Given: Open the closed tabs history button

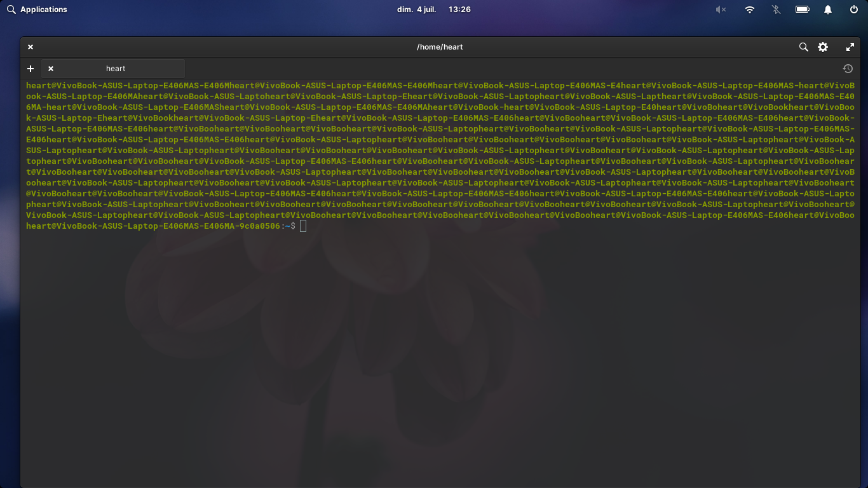Looking at the screenshot, I should coord(848,69).
